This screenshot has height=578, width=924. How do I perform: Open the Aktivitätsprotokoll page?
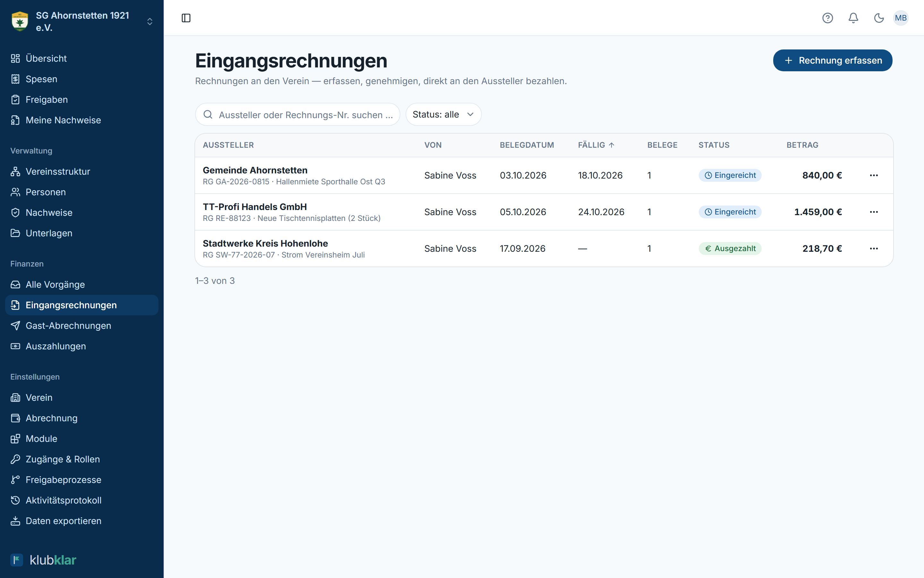82,500
